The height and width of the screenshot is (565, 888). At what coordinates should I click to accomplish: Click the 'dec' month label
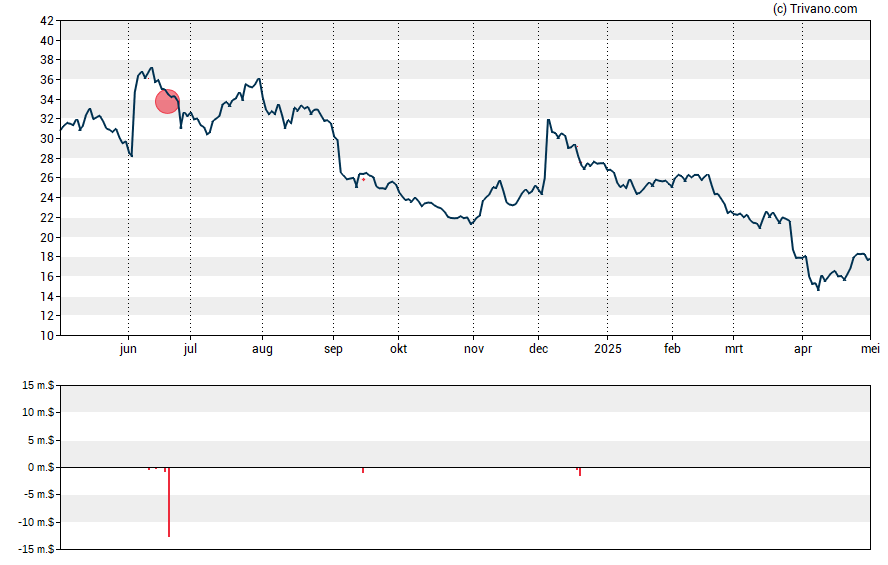539,349
